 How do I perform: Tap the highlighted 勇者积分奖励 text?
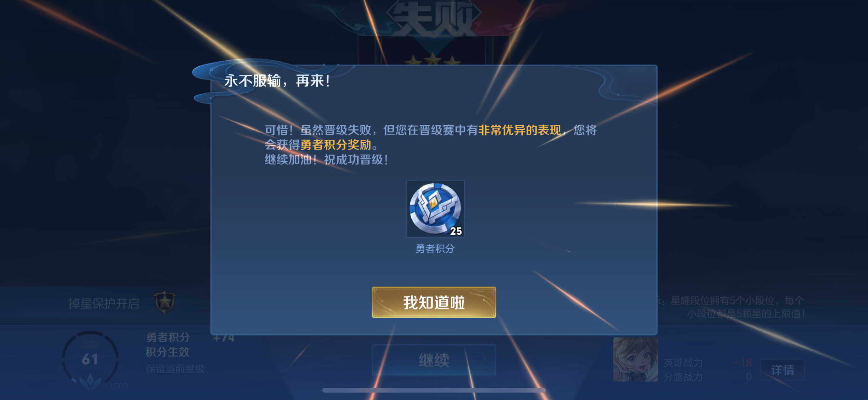pos(336,145)
